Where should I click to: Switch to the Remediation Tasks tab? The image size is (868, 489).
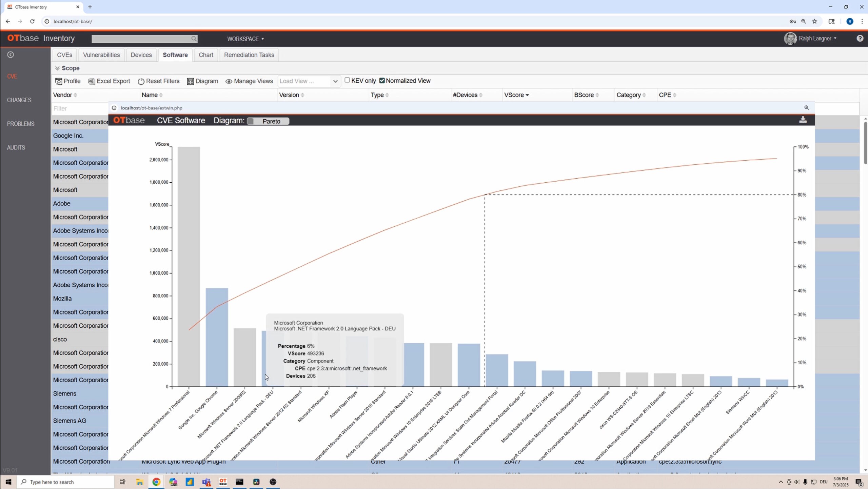click(x=249, y=55)
